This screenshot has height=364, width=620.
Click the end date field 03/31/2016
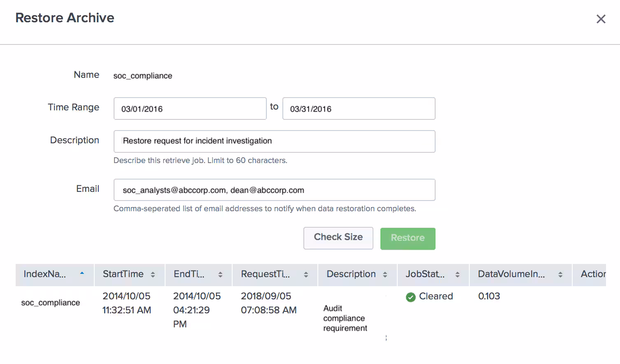[359, 109]
